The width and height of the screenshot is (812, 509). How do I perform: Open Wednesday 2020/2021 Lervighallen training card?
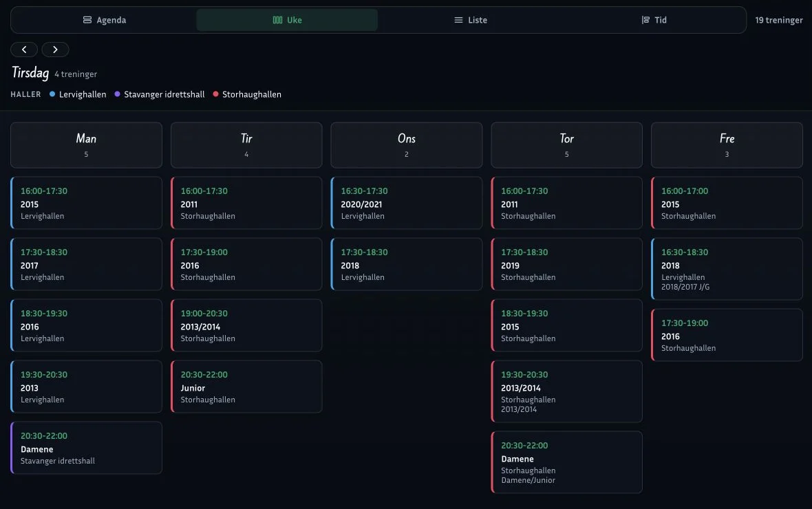[x=407, y=203]
